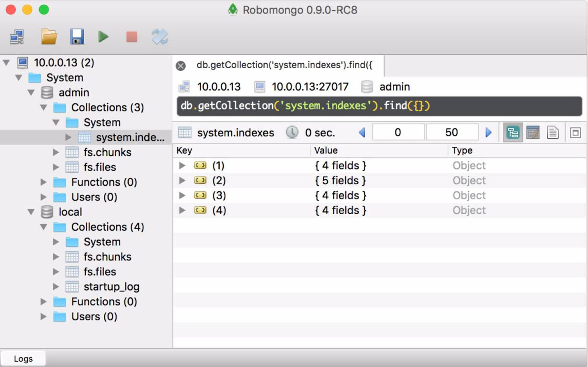Close the system.indexes query tab
This screenshot has width=588, height=367.
click(180, 66)
